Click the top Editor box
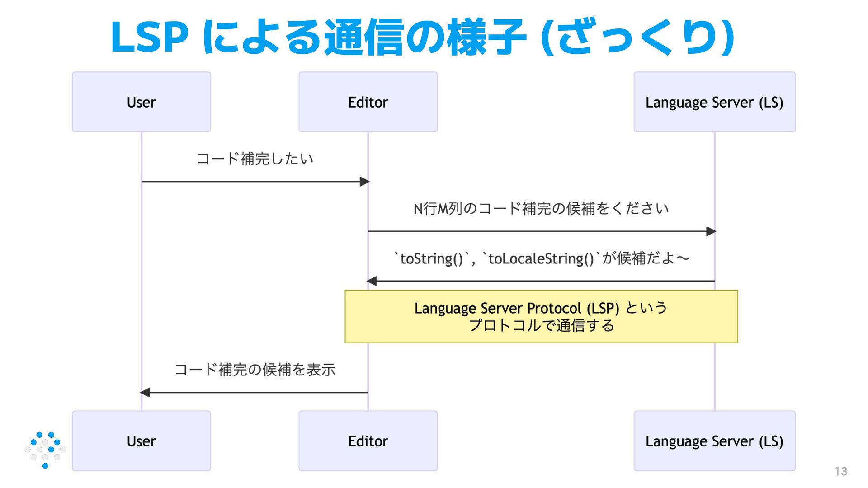The image size is (868, 488). tap(368, 102)
